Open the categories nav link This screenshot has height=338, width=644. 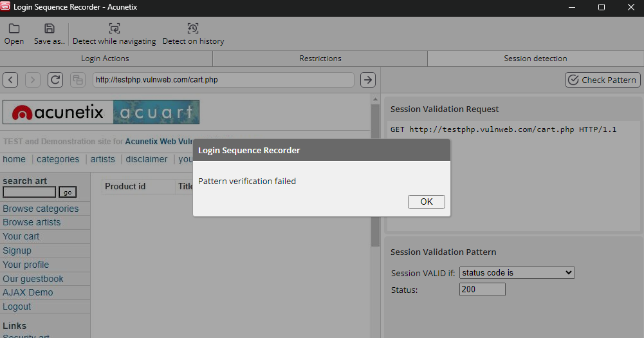58,159
